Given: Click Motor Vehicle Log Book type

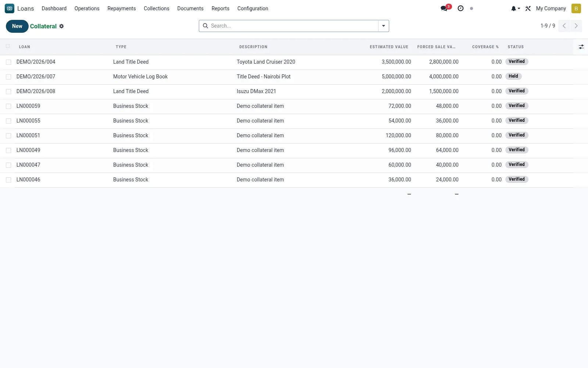Looking at the screenshot, I should click(x=140, y=77).
